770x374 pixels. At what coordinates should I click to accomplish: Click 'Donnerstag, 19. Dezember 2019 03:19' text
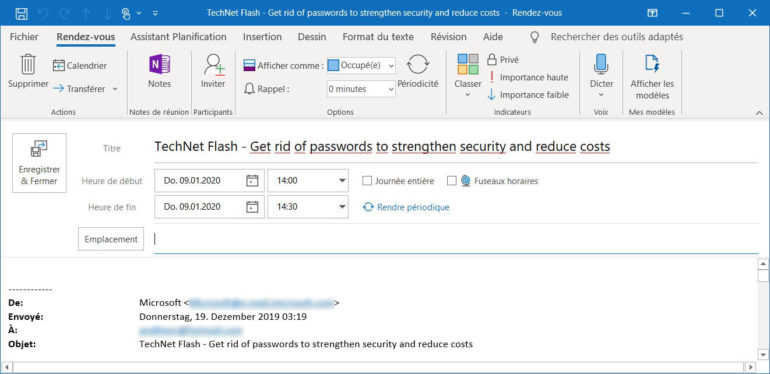223,317
